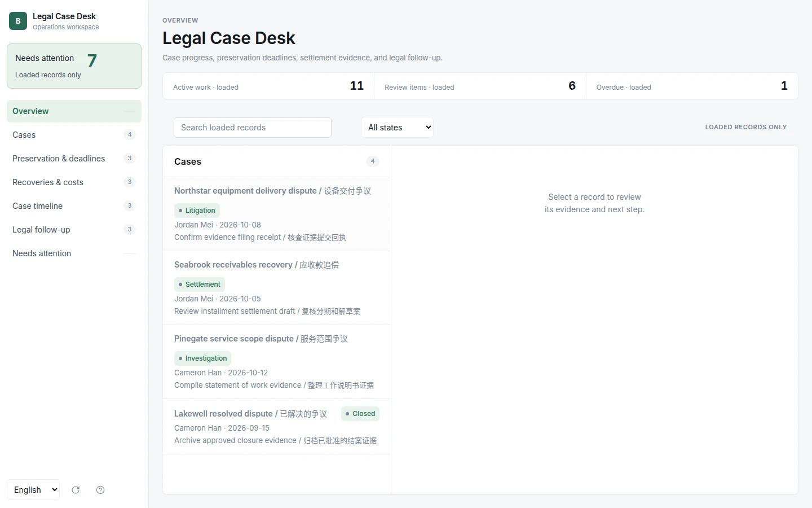Viewport: 812px width, 508px height.
Task: Open the English language dropdown
Action: pyautogui.click(x=33, y=489)
